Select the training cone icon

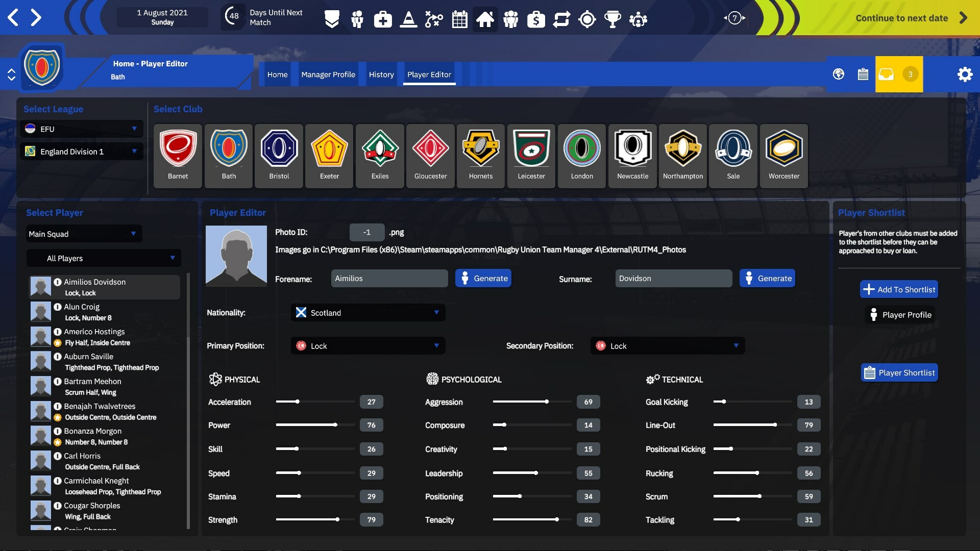[x=408, y=19]
